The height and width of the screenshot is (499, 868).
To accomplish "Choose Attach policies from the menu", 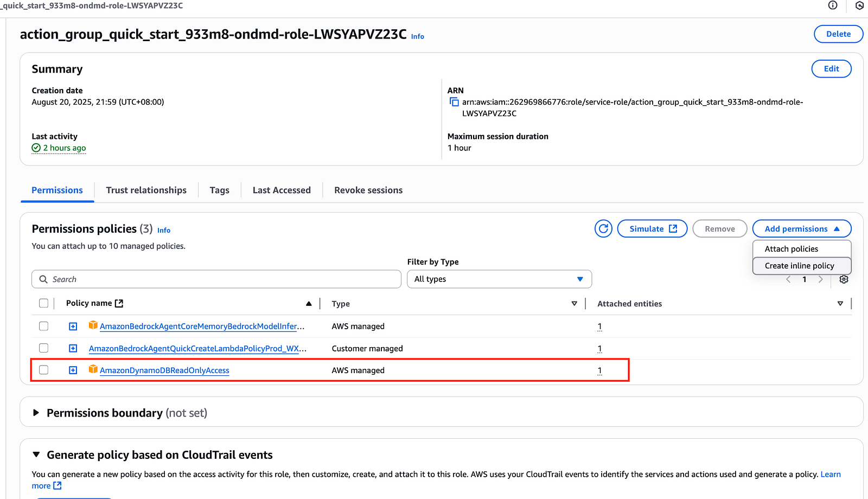I will pos(792,249).
